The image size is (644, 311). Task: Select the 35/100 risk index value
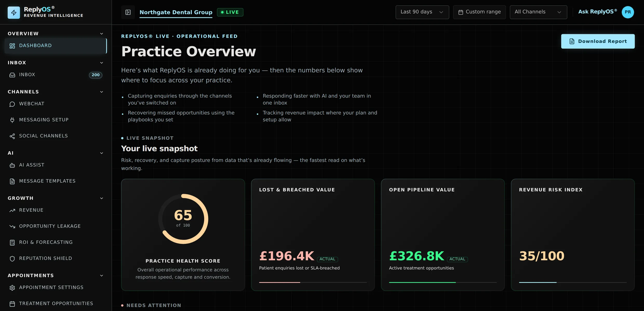(x=542, y=256)
